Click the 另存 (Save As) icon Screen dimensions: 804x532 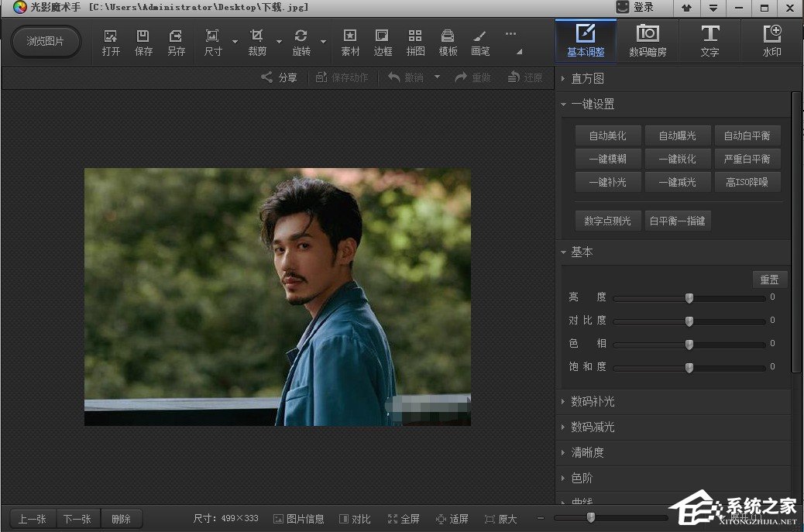point(176,42)
